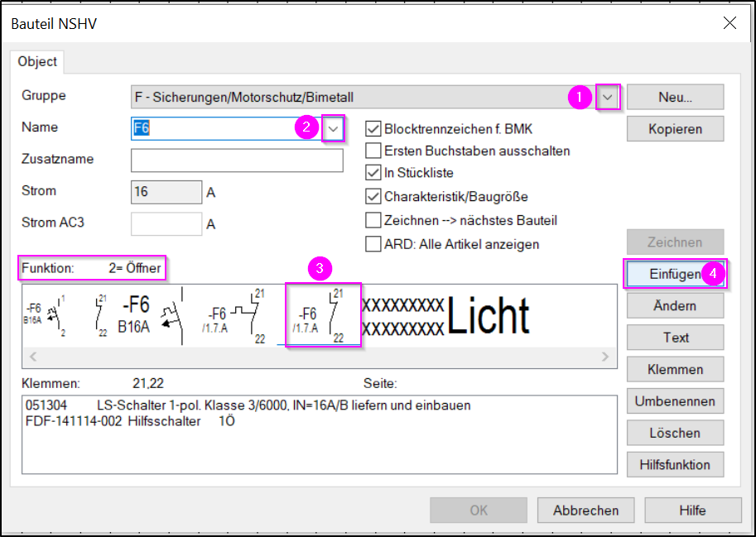This screenshot has height=537, width=756.
Task: Click the Klemmen value 21,22
Action: pyautogui.click(x=148, y=384)
